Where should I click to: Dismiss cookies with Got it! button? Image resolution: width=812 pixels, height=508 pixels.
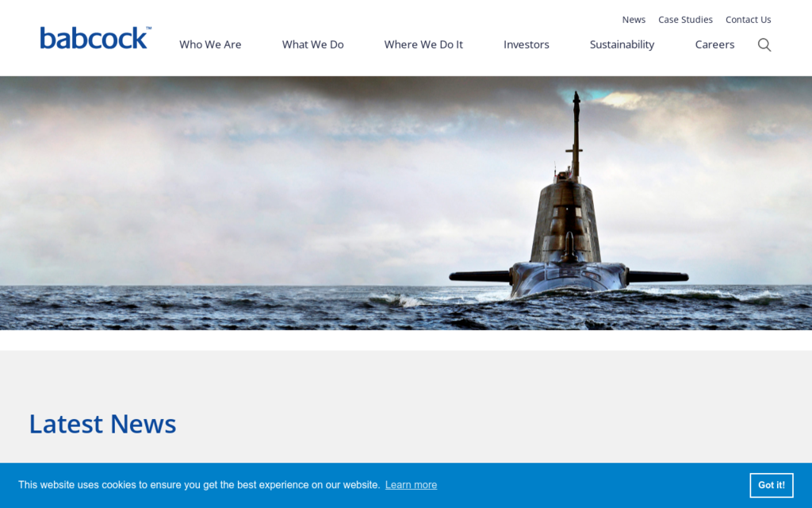coord(771,485)
